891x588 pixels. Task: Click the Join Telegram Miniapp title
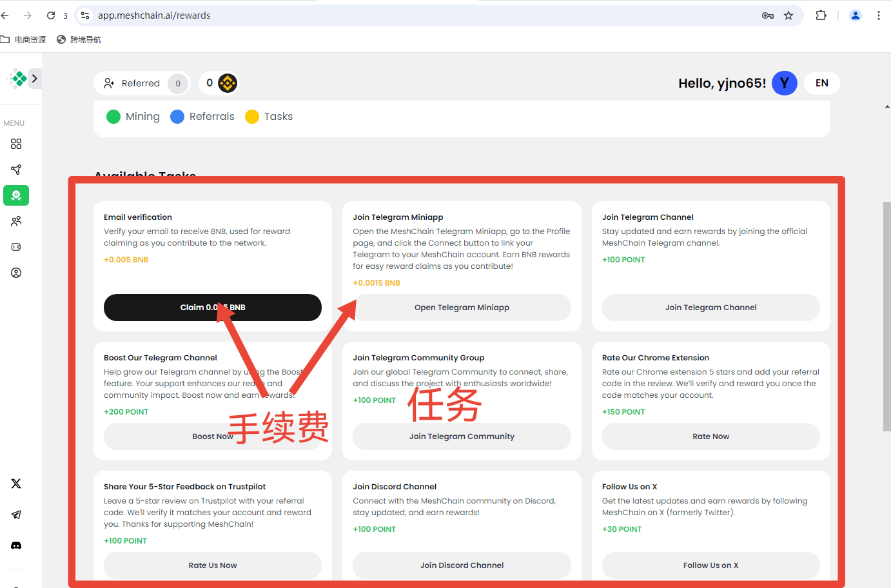click(398, 217)
